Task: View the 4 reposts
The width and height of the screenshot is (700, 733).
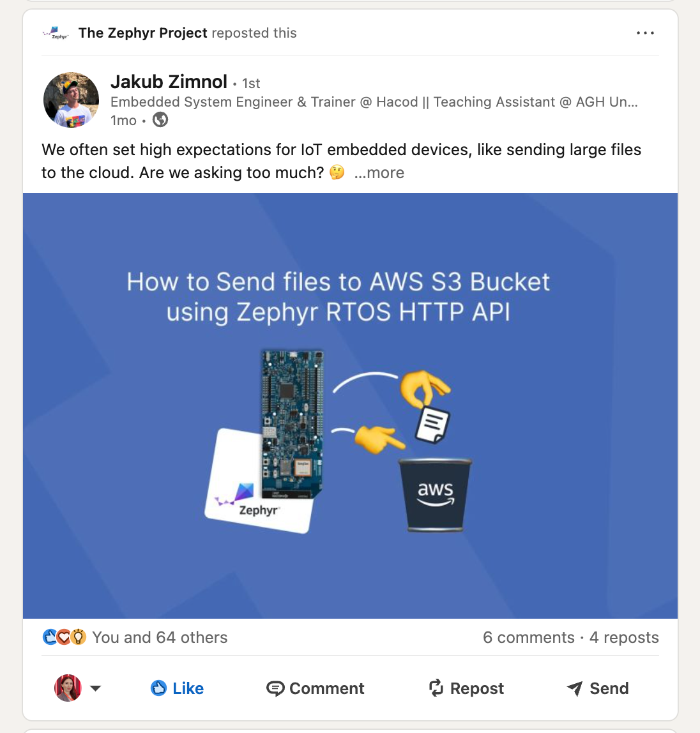Action: [x=624, y=637]
